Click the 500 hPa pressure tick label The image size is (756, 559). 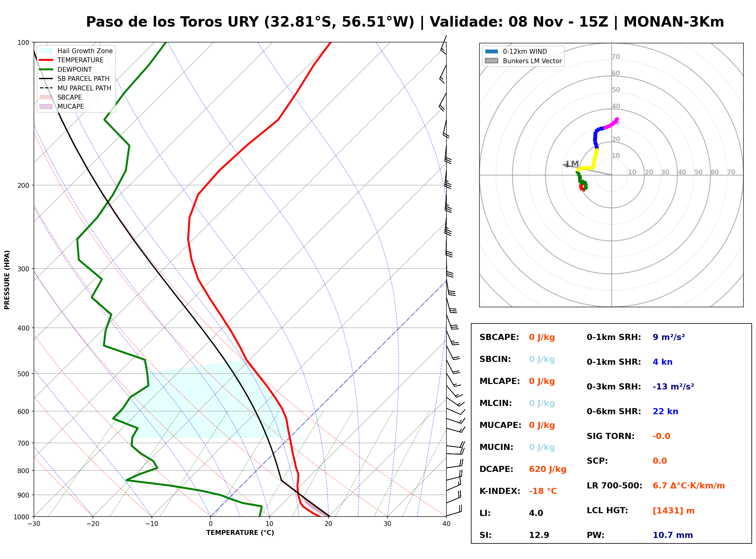point(23,374)
